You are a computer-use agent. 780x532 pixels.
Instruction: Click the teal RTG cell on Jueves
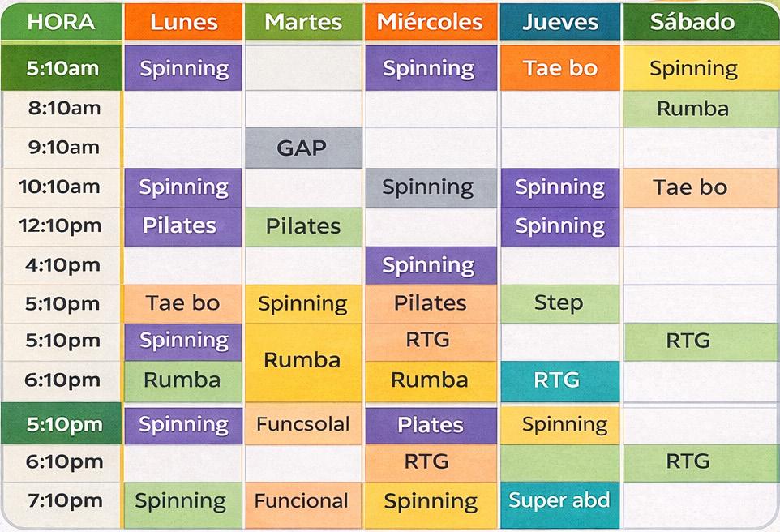(x=560, y=381)
